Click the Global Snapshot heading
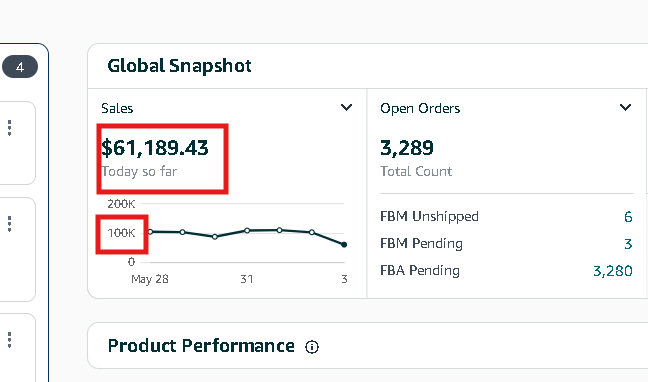The image size is (648, 382). [x=179, y=66]
